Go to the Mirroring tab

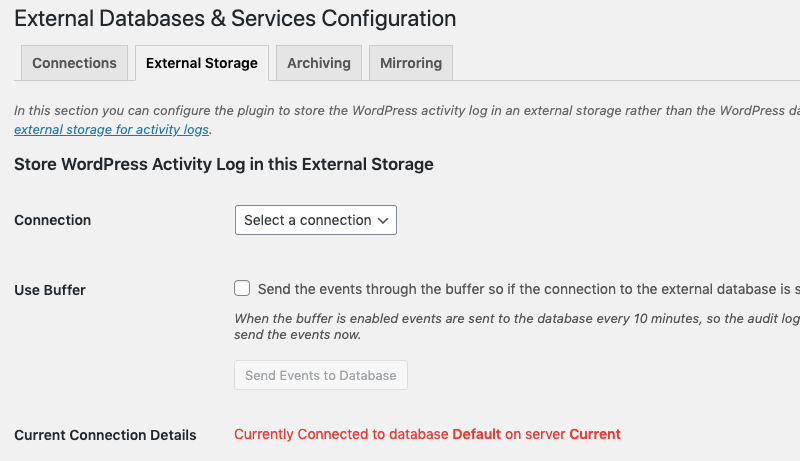pos(410,63)
